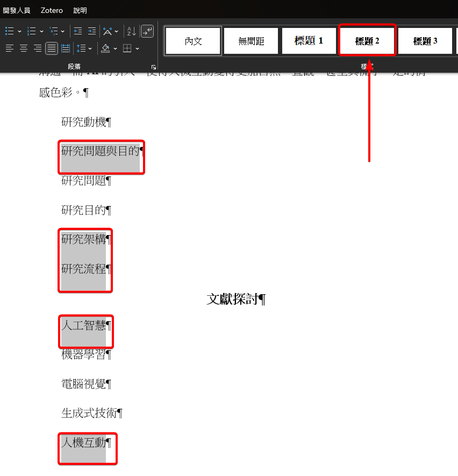Open the paragraph settings dialog launcher
This screenshot has height=476, width=458.
(x=154, y=67)
